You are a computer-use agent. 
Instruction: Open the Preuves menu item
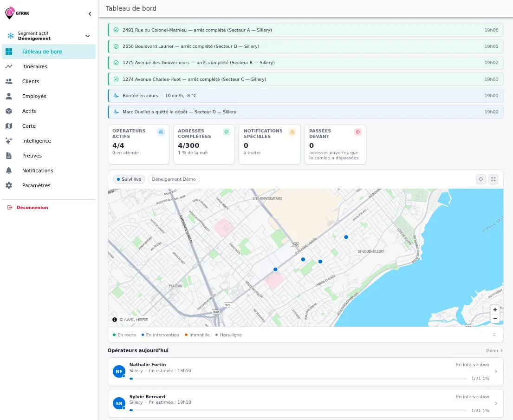(x=49, y=156)
